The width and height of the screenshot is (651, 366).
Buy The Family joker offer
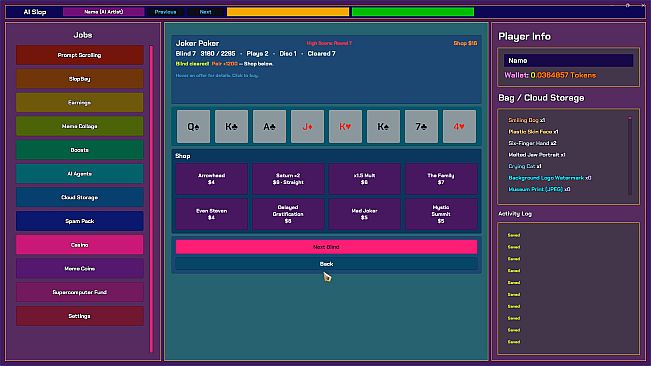[x=441, y=179]
